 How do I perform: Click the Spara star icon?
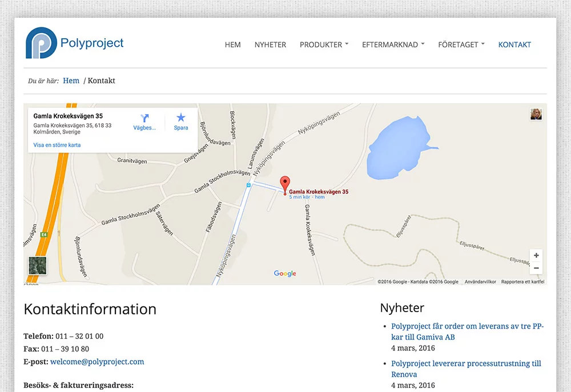tap(181, 118)
